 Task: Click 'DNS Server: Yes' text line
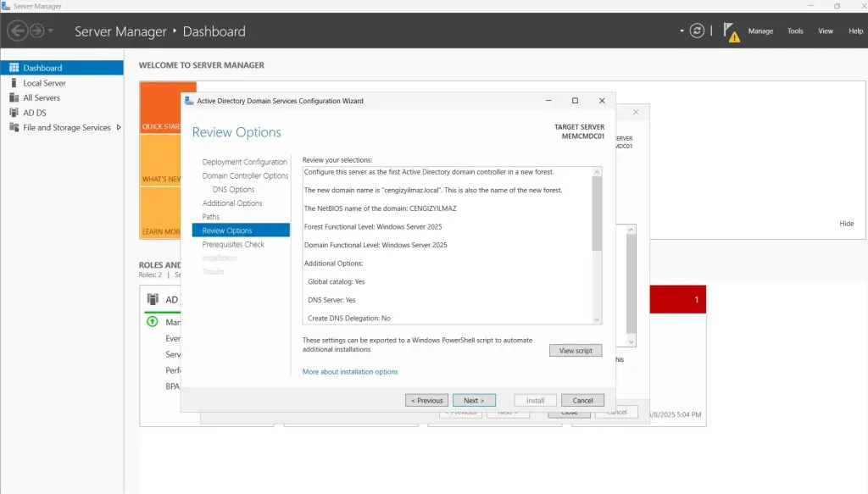331,300
